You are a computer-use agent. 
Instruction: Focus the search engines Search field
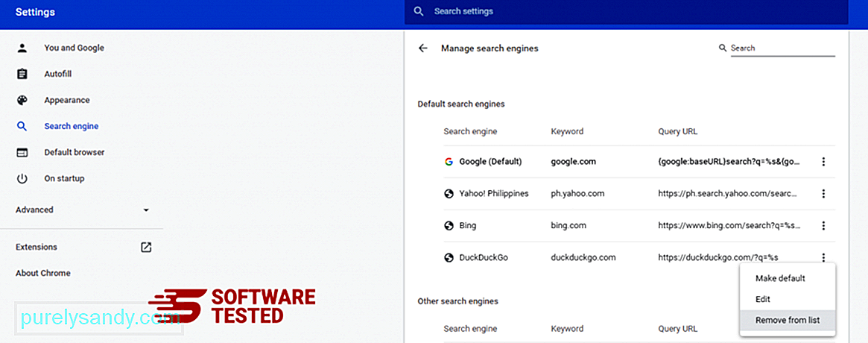pyautogui.click(x=783, y=48)
